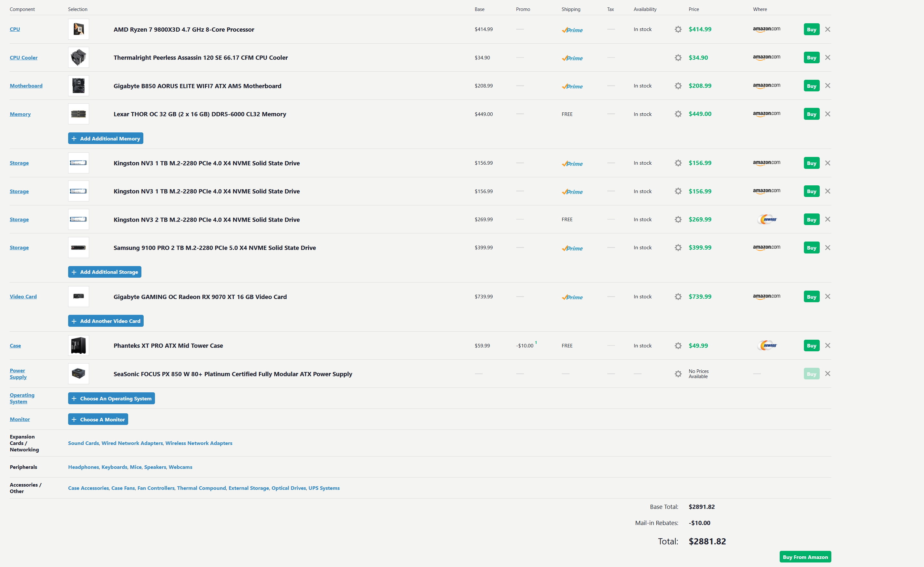Buy the Gigabyte B850 AORUS motherboard
The height and width of the screenshot is (567, 924).
(x=812, y=86)
